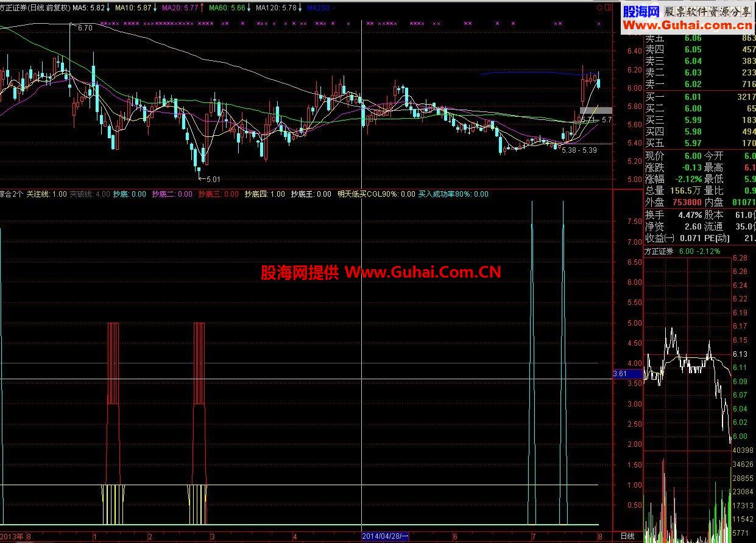Select the blue MA250 label

coord(320,8)
